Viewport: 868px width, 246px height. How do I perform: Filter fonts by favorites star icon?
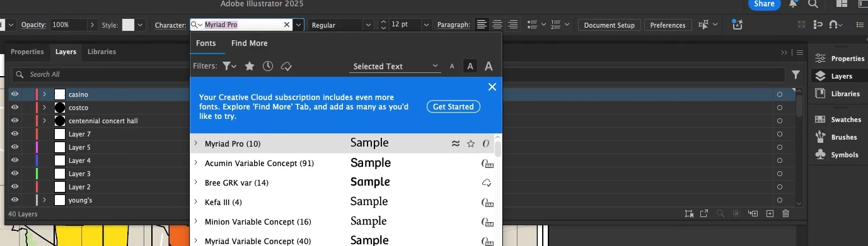(250, 66)
